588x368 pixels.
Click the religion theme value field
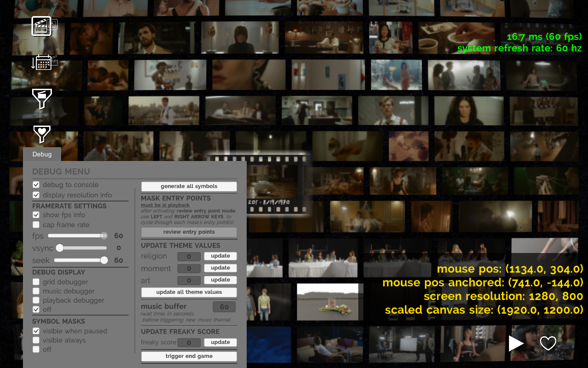(x=189, y=256)
